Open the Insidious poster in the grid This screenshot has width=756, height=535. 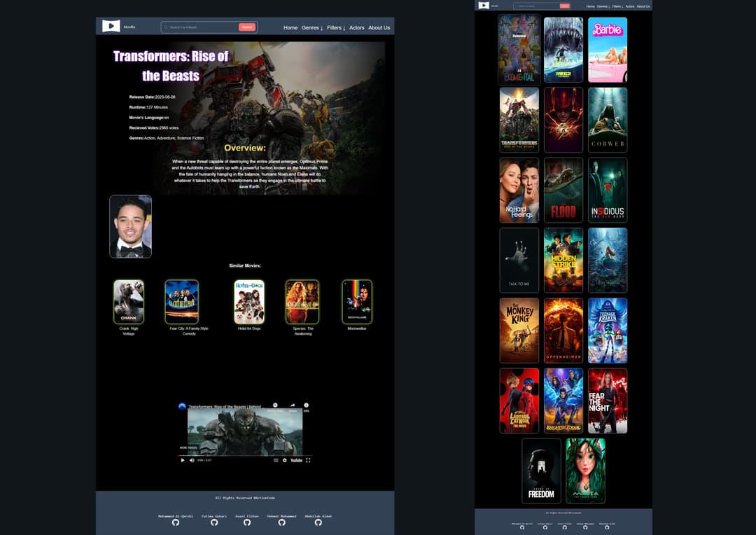click(608, 190)
